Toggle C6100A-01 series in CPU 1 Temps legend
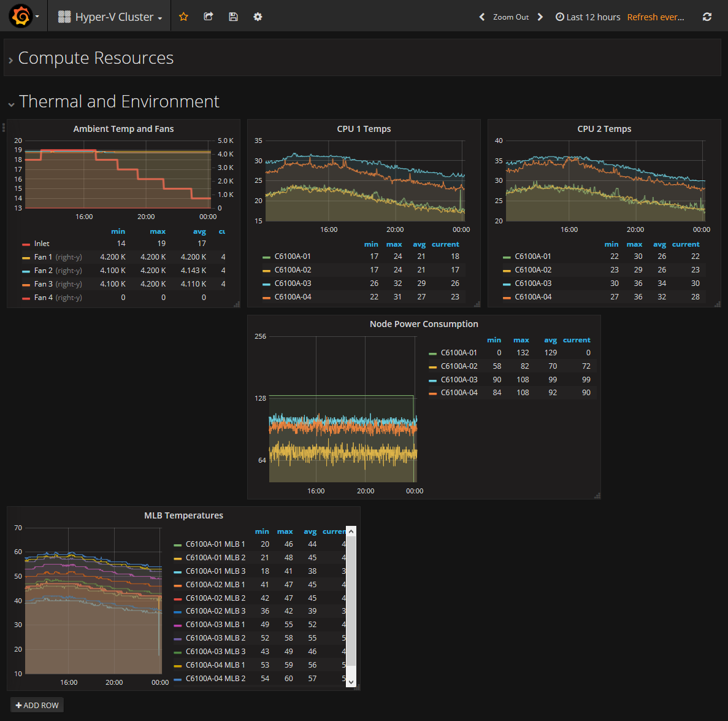728x721 pixels. 293,256
